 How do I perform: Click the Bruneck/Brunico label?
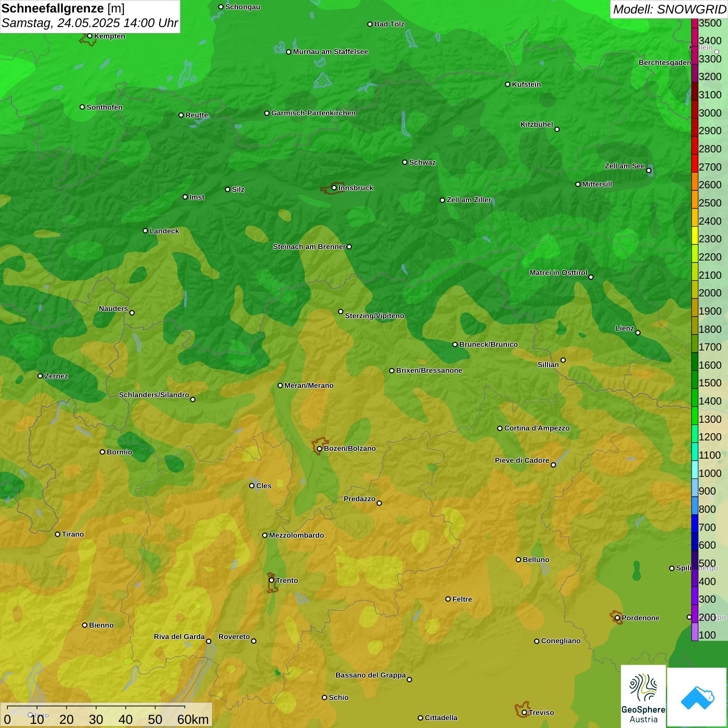489,344
